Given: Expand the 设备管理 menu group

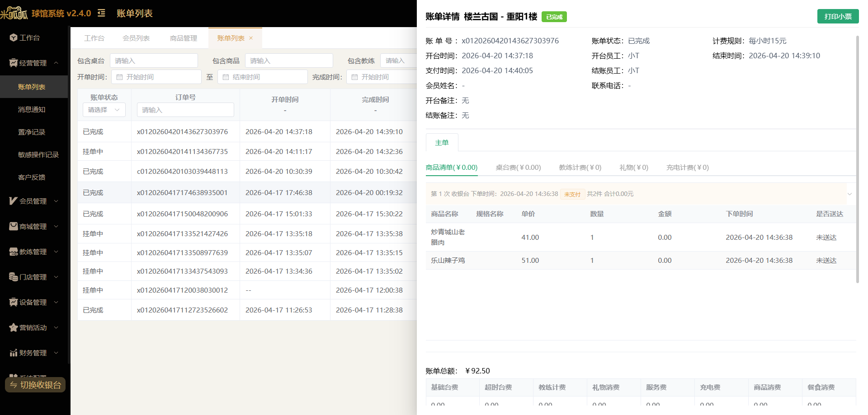Looking at the screenshot, I should coord(56,302).
